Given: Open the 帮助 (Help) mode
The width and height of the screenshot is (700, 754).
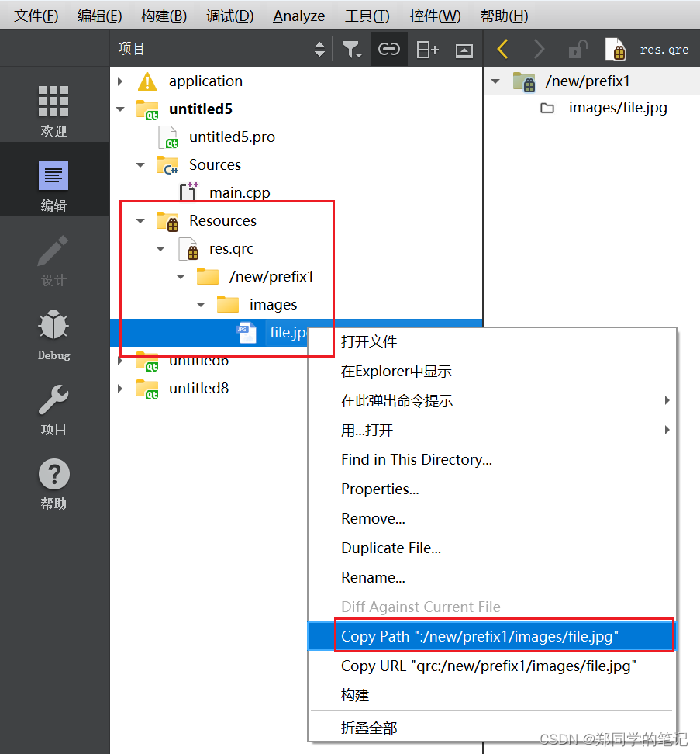Looking at the screenshot, I should [53, 483].
